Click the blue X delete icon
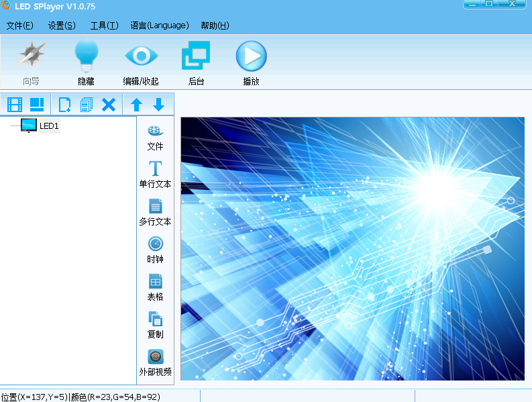This screenshot has height=402, width=532. pyautogui.click(x=109, y=105)
